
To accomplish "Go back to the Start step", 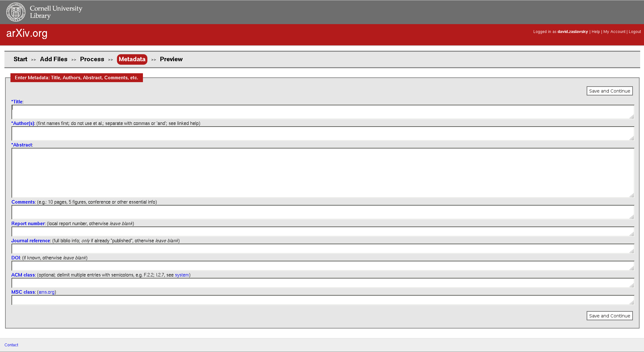I will [x=21, y=59].
